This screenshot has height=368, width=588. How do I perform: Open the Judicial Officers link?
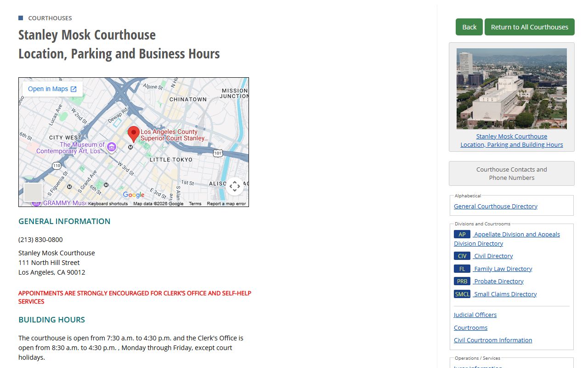(475, 315)
